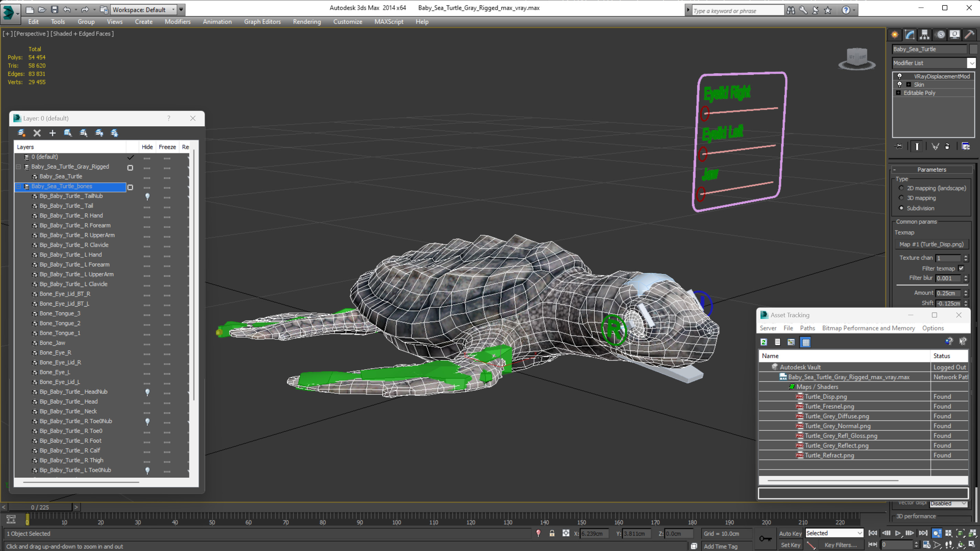This screenshot has height=551, width=980.
Task: Click the keyword search input field
Action: [738, 11]
